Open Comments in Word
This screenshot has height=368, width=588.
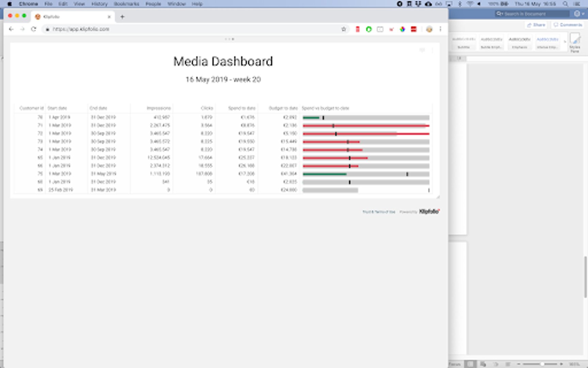(x=568, y=25)
